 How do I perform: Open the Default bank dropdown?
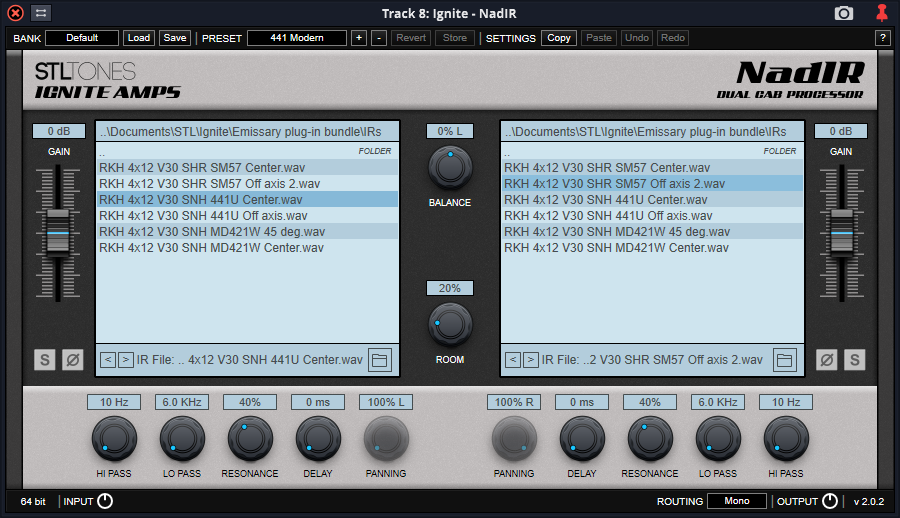82,38
